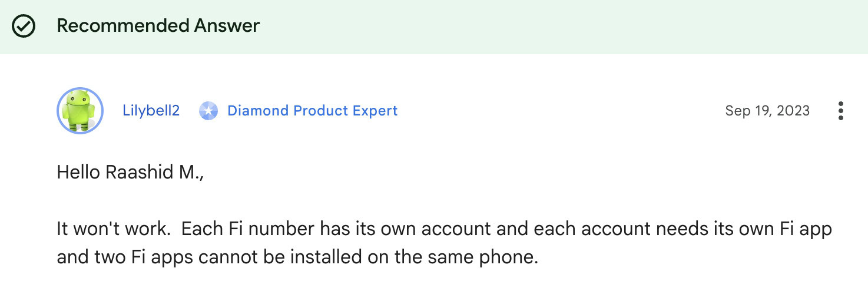Click the Diamond Product Expert label
Screen dimensions: 868x291
[x=312, y=111]
